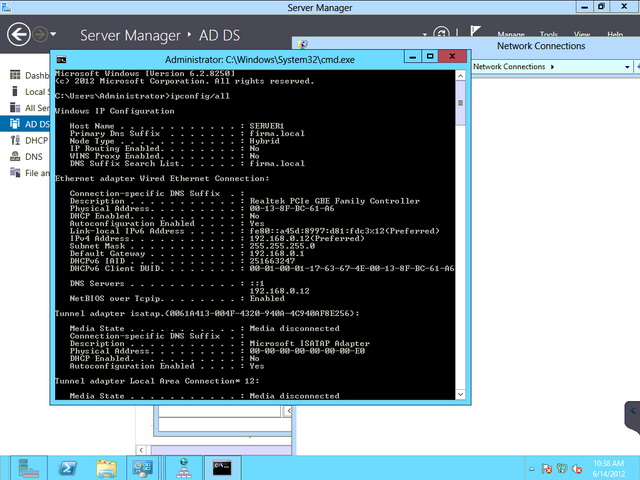The height and width of the screenshot is (480, 640).
Task: Click the DNS icon in the sidebar
Action: (x=15, y=157)
